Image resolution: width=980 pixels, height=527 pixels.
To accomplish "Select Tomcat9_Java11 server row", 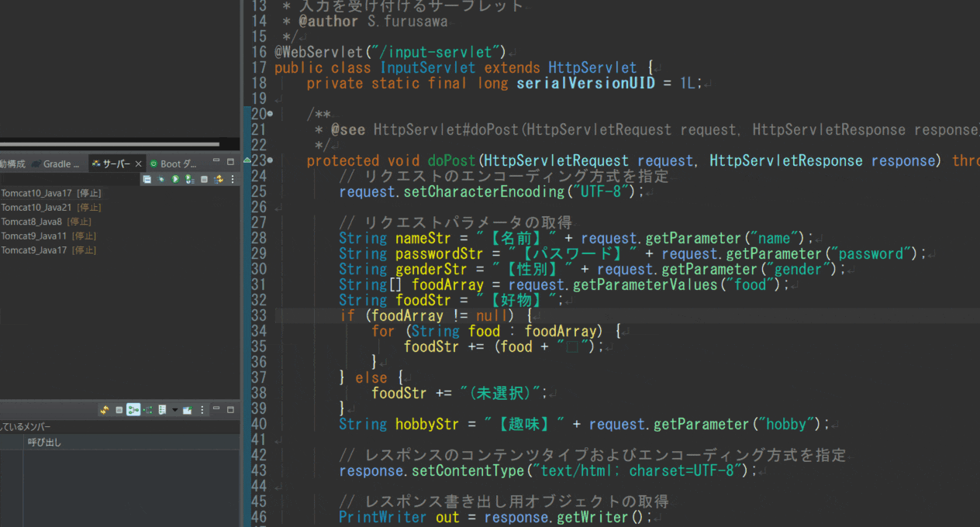I will coord(49,236).
